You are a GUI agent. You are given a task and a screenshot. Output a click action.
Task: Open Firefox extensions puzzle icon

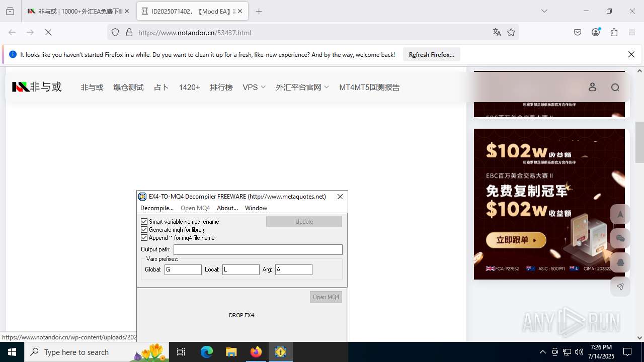click(614, 32)
